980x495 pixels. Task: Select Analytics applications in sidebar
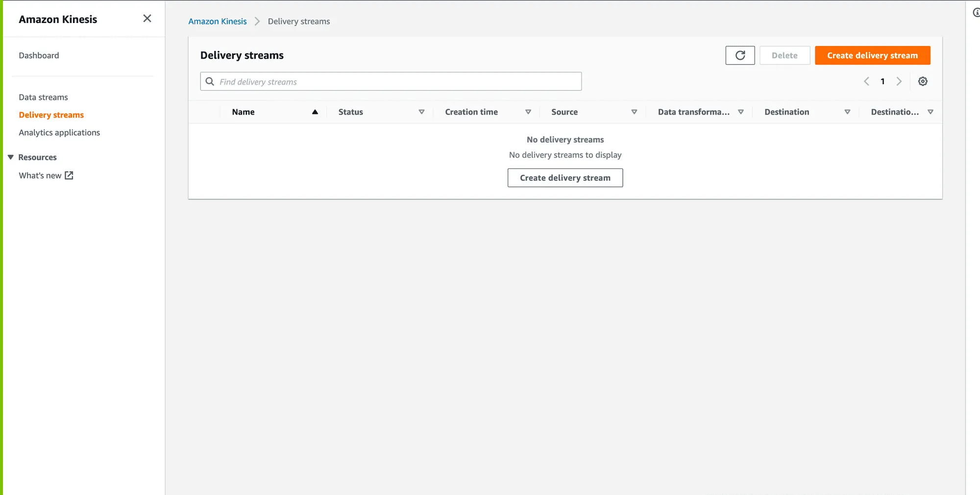pos(59,132)
